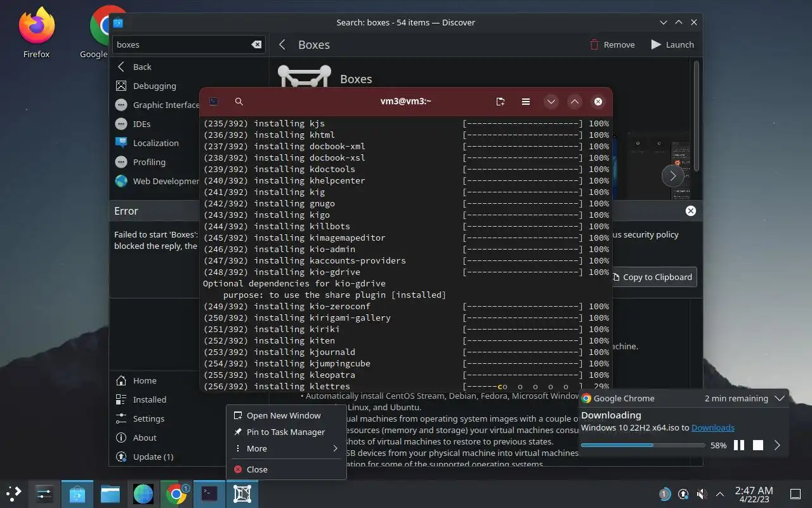Screen dimensions: 812x508
Task: Show the desktop from the panel
Action: tap(795, 493)
